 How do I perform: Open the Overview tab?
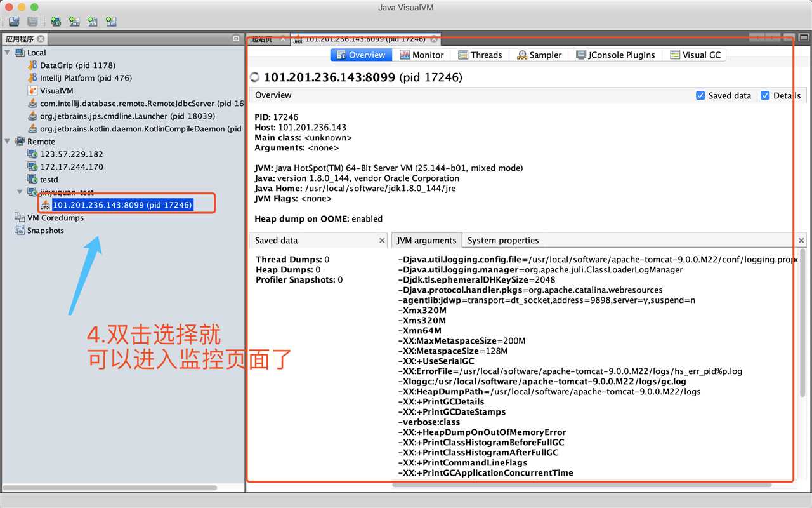tap(361, 55)
